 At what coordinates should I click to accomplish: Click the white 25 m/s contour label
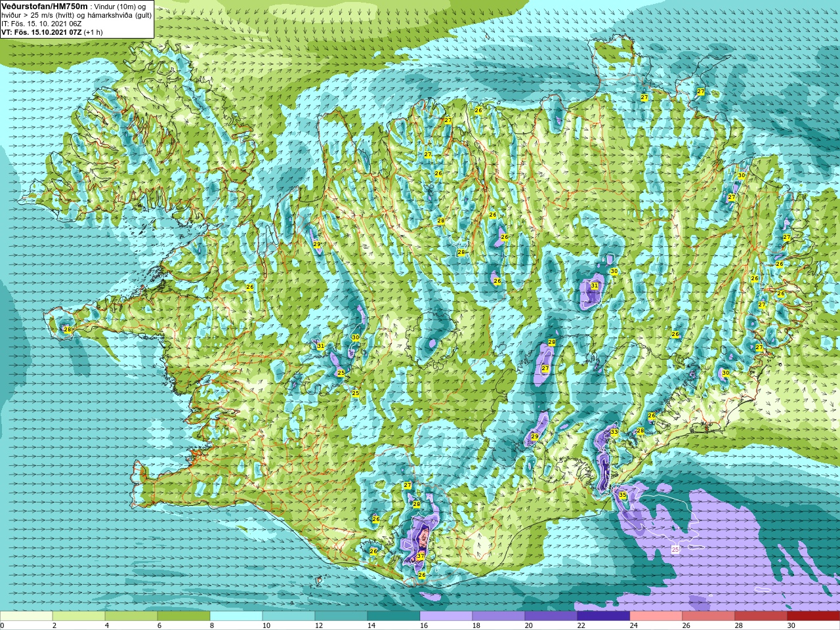click(675, 549)
